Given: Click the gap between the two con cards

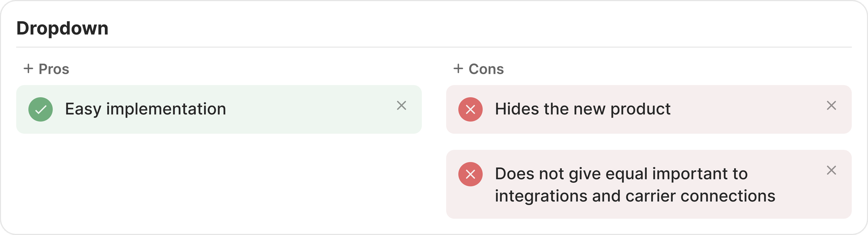Looking at the screenshot, I should click(x=649, y=142).
